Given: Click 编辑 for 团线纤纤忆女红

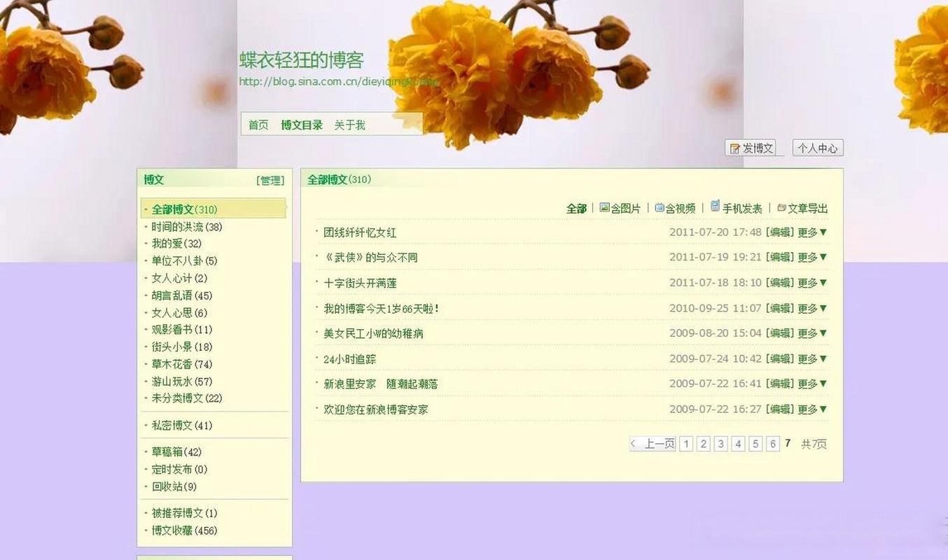Looking at the screenshot, I should click(780, 232).
